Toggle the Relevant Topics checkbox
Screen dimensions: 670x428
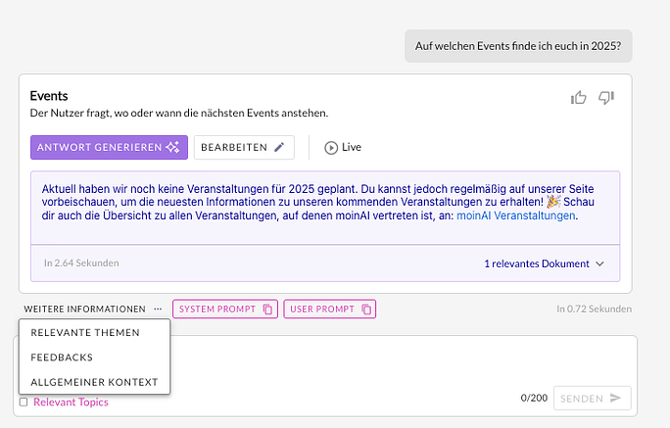click(24, 402)
